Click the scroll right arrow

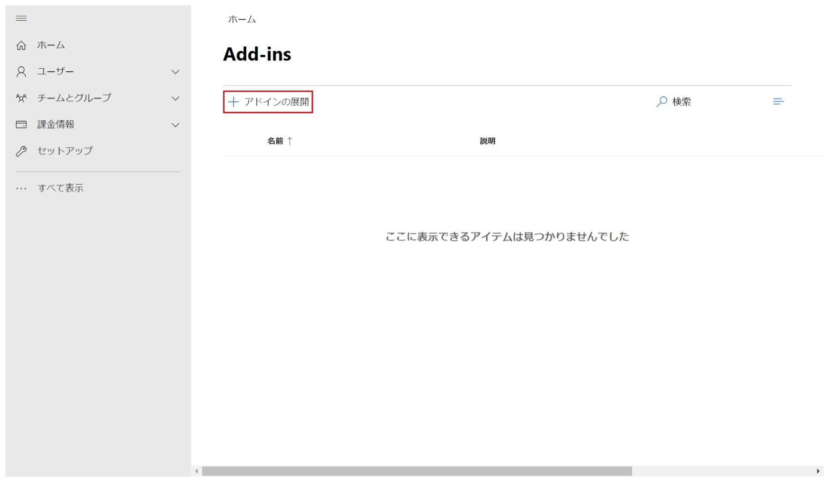pyautogui.click(x=818, y=471)
